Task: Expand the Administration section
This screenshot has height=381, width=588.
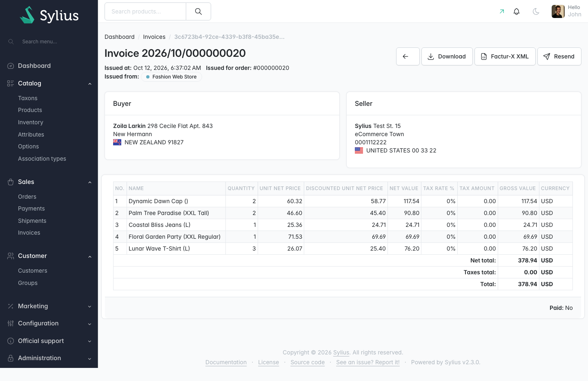Action: [49, 358]
